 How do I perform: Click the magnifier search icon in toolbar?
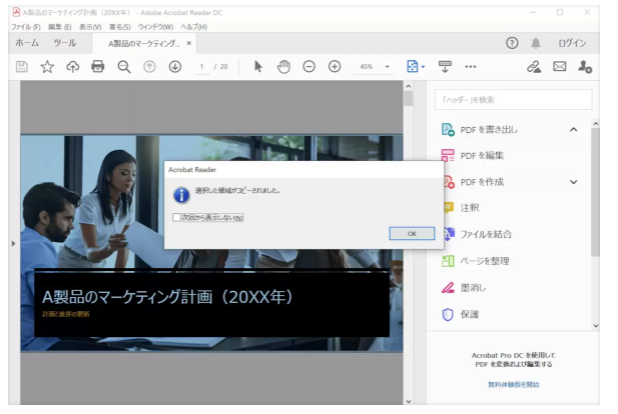[x=124, y=66]
